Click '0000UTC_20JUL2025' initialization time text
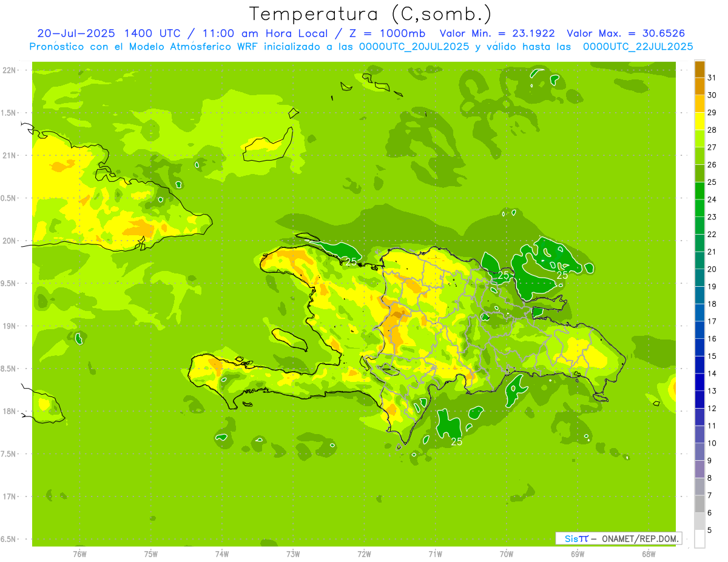The image size is (728, 562). click(414, 47)
